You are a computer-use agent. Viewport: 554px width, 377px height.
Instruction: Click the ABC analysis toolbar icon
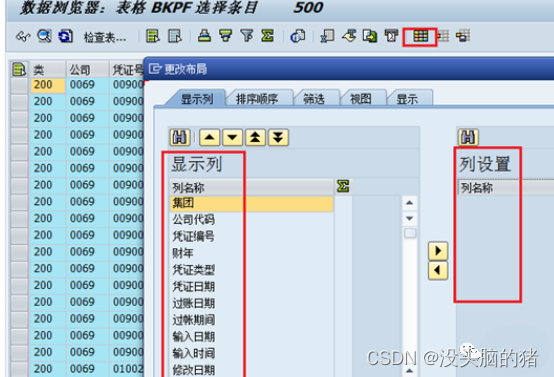point(391,36)
